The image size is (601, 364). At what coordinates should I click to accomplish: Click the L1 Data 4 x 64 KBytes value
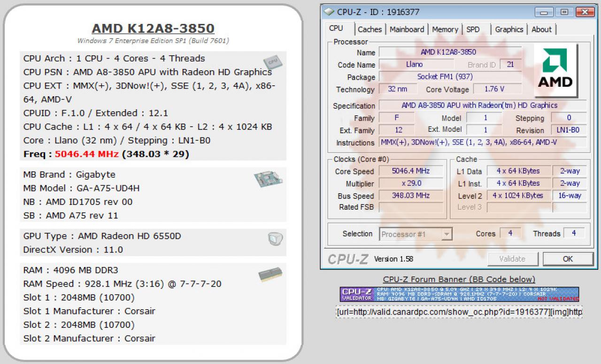[x=518, y=171]
